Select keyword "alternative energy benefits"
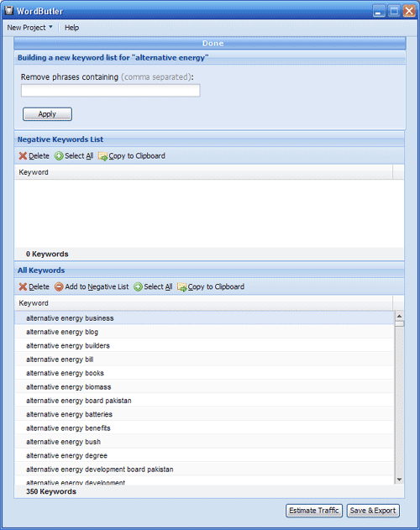The height and width of the screenshot is (530, 420). (204, 428)
